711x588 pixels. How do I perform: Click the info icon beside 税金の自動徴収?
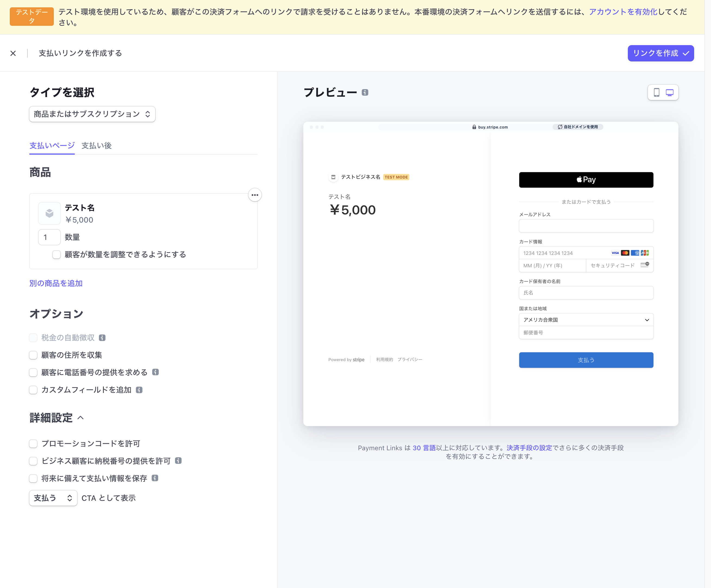tap(102, 337)
